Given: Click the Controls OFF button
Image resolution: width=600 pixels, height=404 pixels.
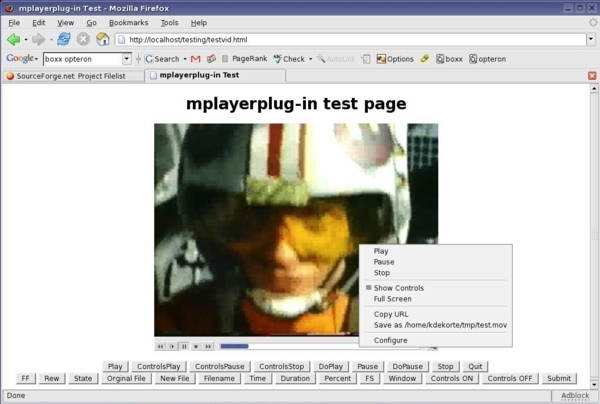Looking at the screenshot, I should coord(510,378).
